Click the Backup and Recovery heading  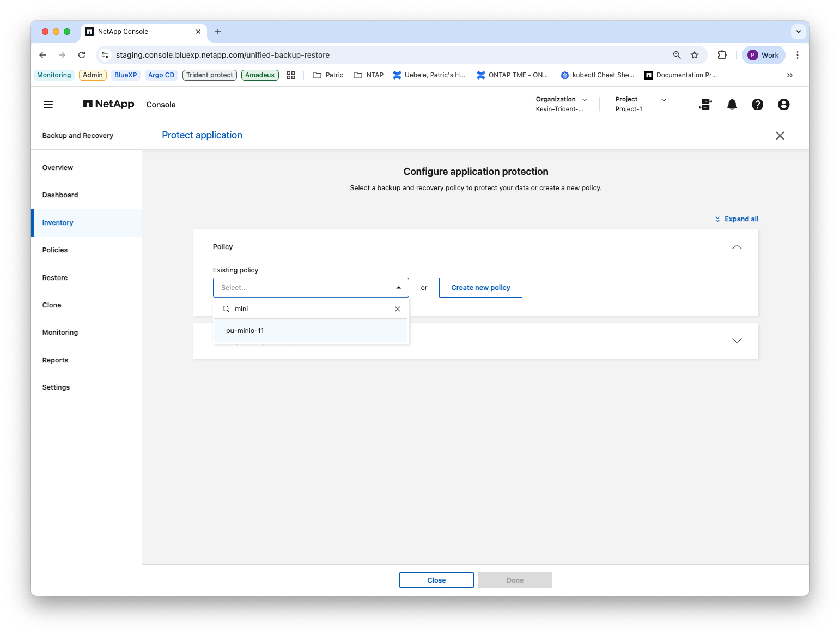[78, 136]
